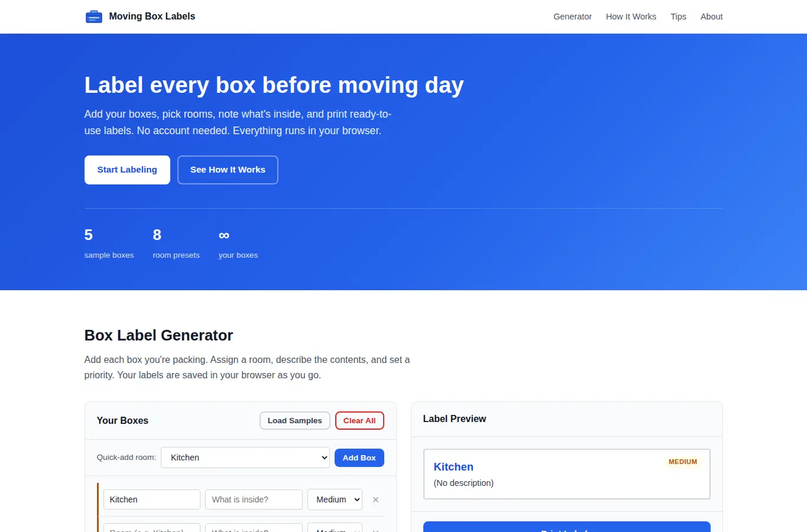
Task: Click the 'Label every box before moving day' headline
Action: (274, 85)
